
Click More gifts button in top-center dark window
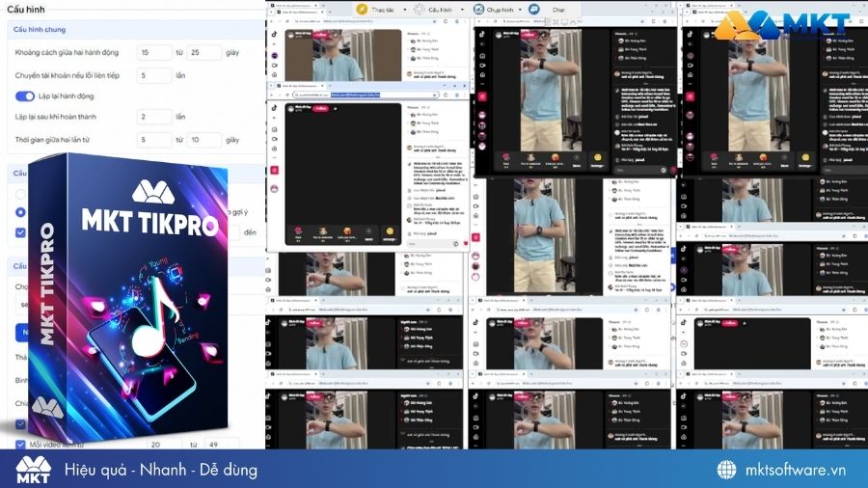coord(577,160)
